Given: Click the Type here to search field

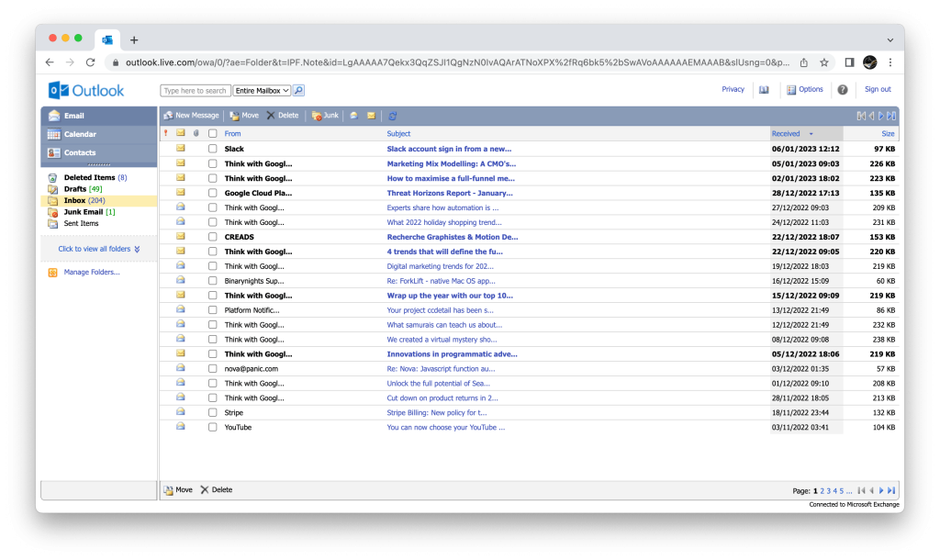Looking at the screenshot, I should tap(196, 91).
